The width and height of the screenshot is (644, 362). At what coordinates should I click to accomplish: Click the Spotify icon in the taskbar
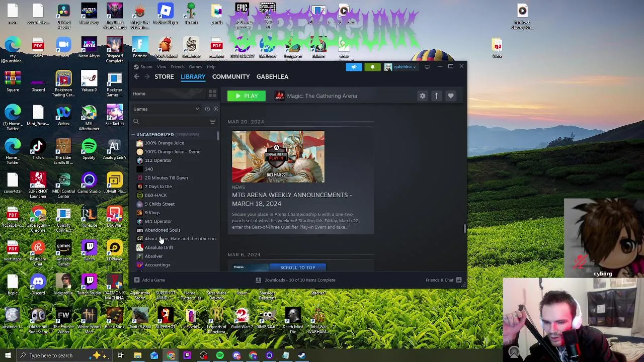(220, 355)
